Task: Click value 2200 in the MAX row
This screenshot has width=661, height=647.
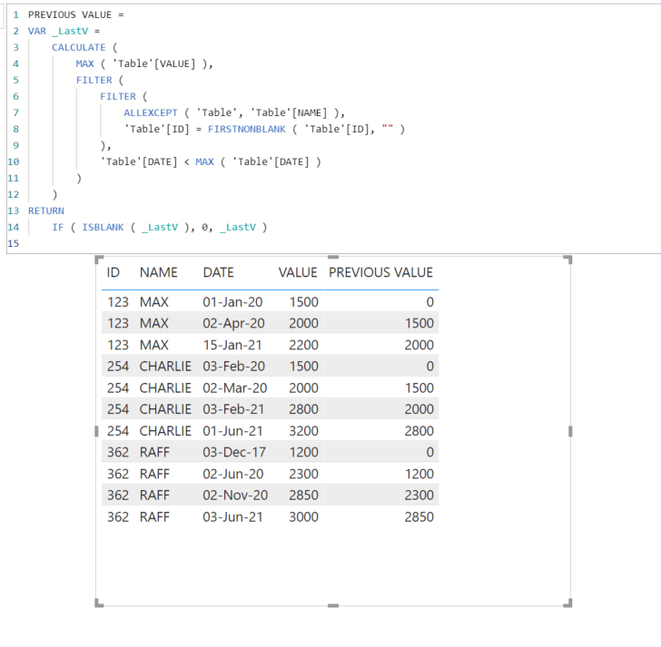Action: [x=304, y=345]
